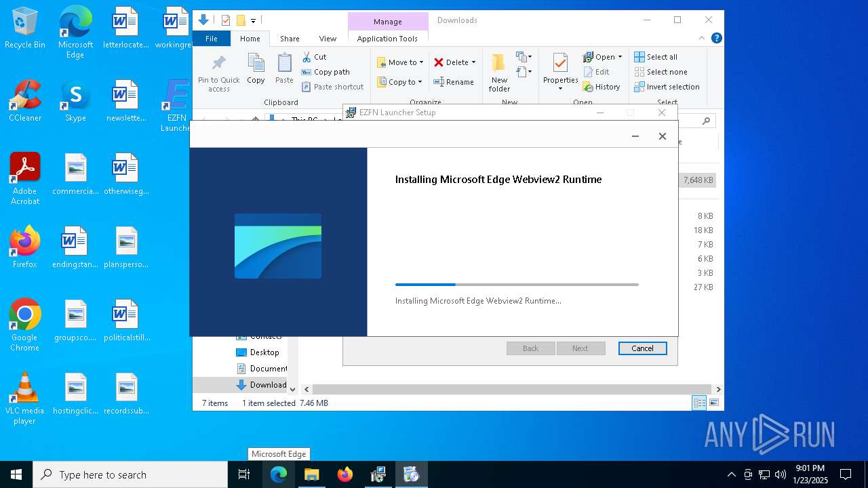Select the endingstan Word document icon
868x488 pixels.
[x=75, y=247]
